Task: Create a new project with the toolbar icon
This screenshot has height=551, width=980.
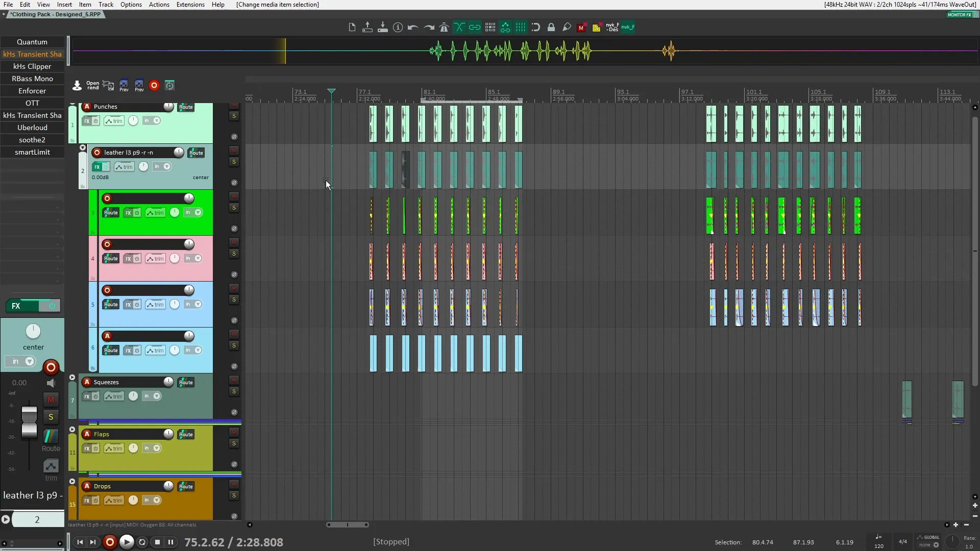Action: (352, 28)
